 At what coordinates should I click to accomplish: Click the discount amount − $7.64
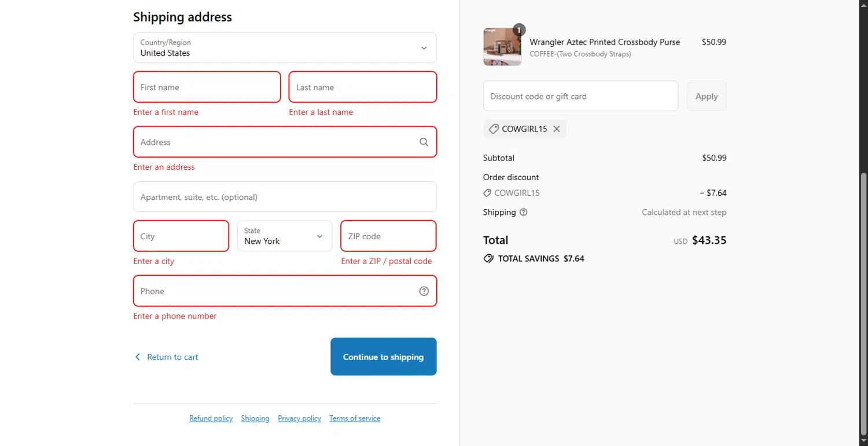(x=713, y=193)
